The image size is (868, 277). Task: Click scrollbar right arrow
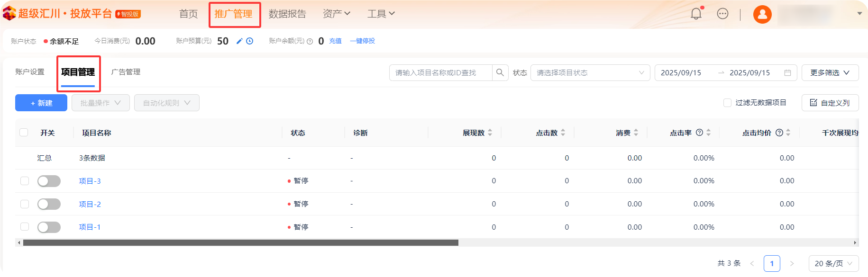[855, 243]
